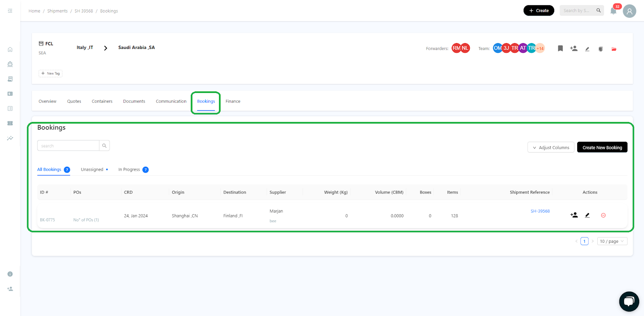Open the notifications bell
Screen dimensions: 644x316
pos(613,11)
